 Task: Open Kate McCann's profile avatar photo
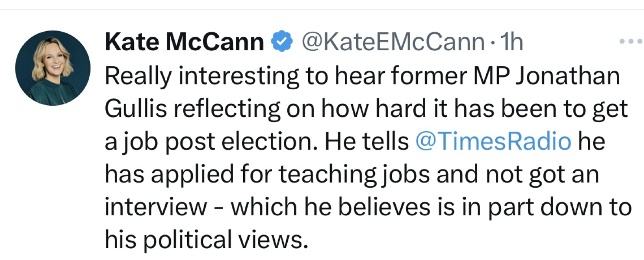53,68
